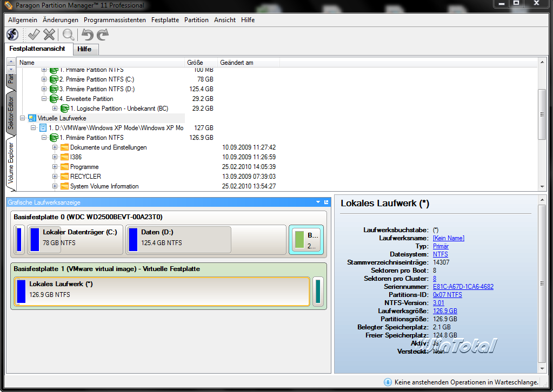Switch to the Hilfe tab
This screenshot has height=392, width=553.
(86, 49)
